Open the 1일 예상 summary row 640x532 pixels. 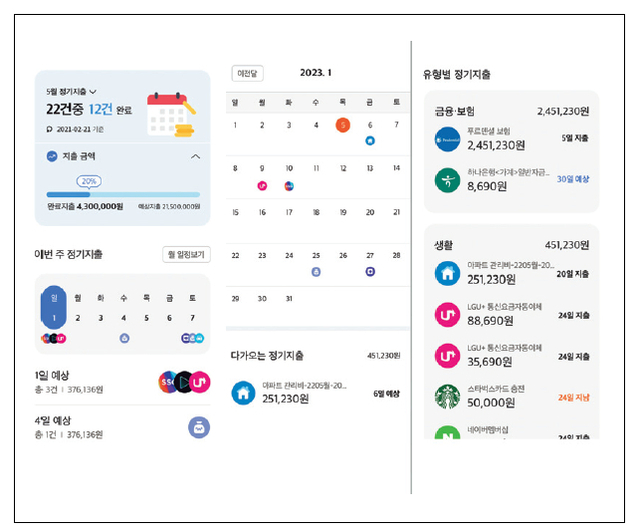pos(122,382)
